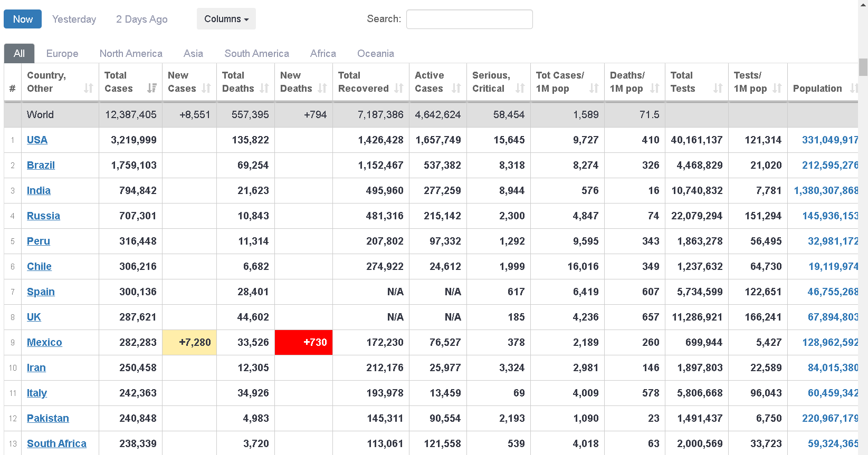This screenshot has width=868, height=455.
Task: Open the Spain country link
Action: pos(41,292)
